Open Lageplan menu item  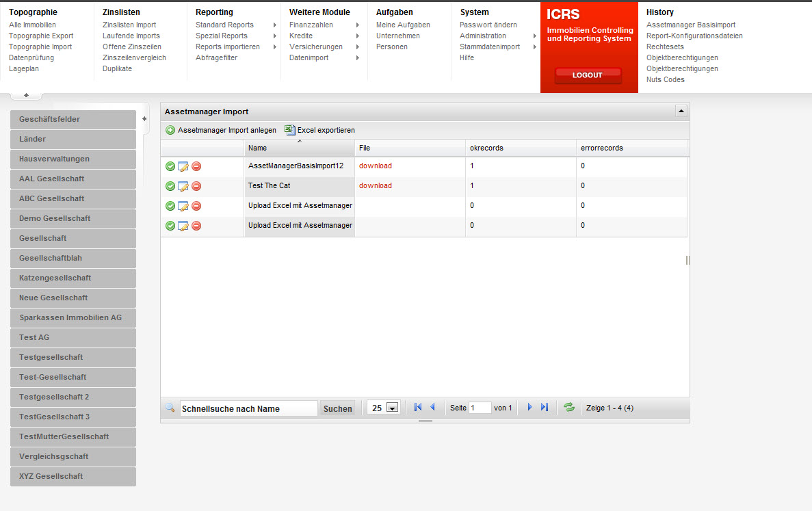click(24, 68)
